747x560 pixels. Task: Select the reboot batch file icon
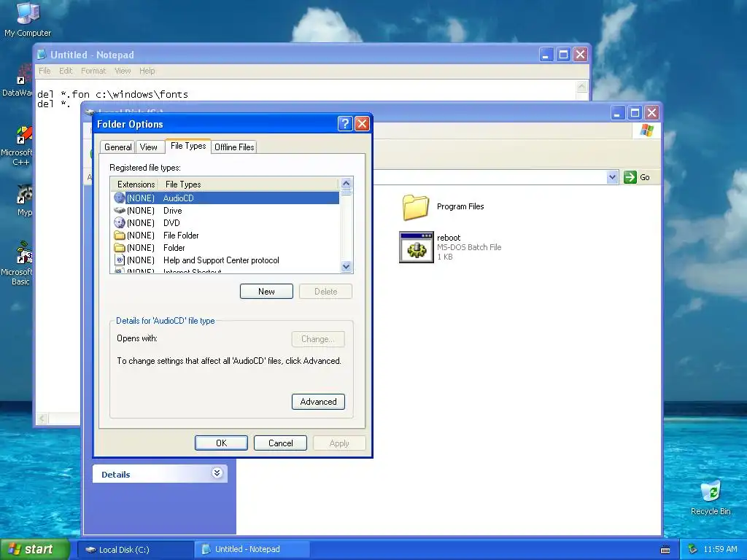click(417, 247)
